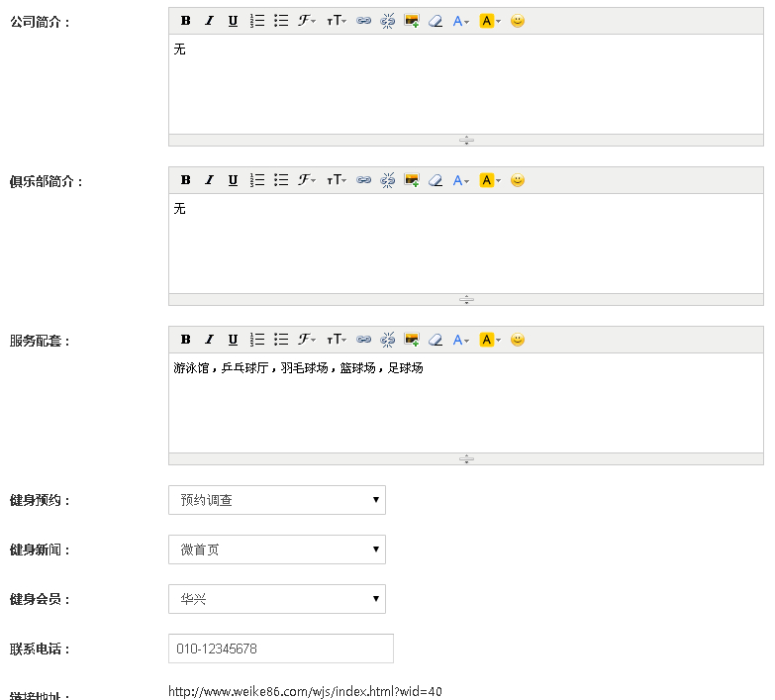Pick highlight background color in 公司简介 editor
Viewport: 775px width, 700px height.
[490, 21]
